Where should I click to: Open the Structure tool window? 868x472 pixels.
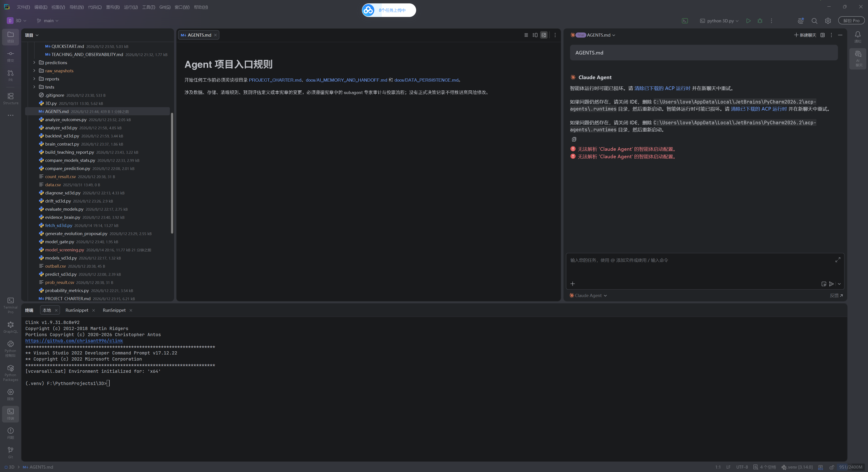point(10,99)
